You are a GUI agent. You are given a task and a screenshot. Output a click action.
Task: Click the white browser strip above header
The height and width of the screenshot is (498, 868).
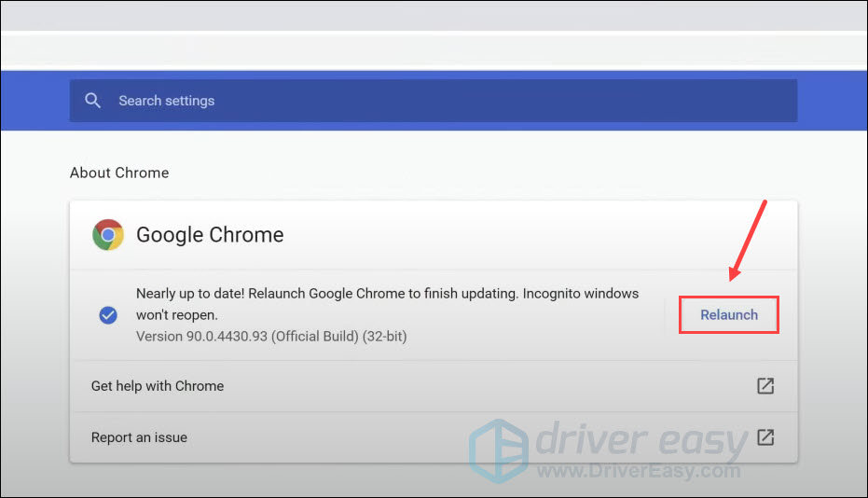434,51
